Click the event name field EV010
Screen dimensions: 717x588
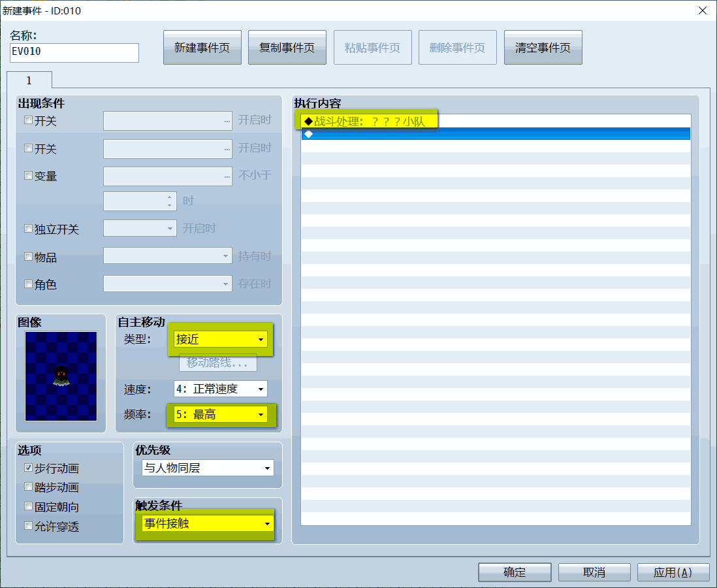click(74, 53)
